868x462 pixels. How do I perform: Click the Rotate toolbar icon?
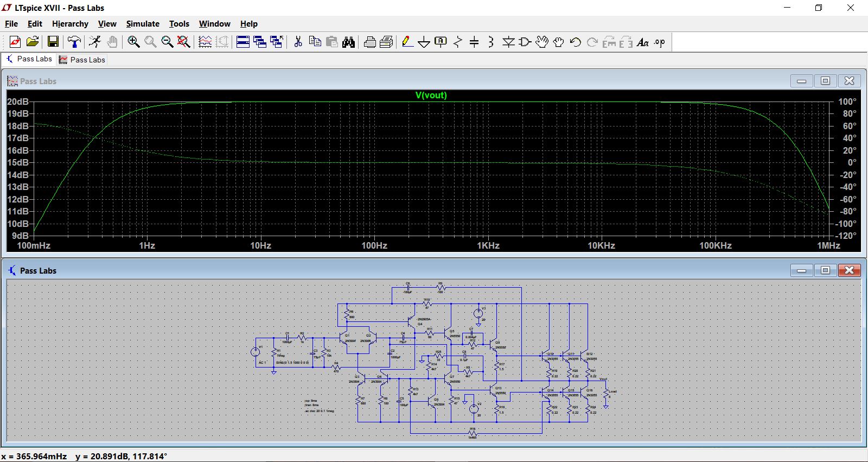[x=609, y=42]
